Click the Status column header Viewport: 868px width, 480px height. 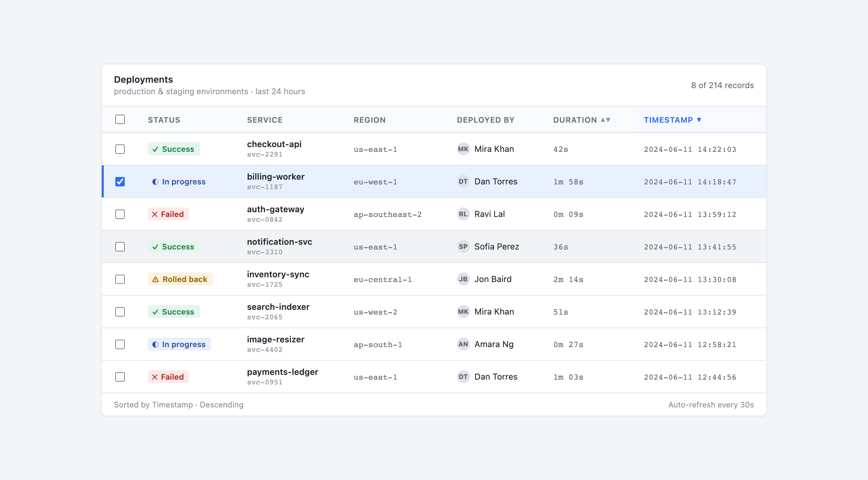click(x=164, y=120)
